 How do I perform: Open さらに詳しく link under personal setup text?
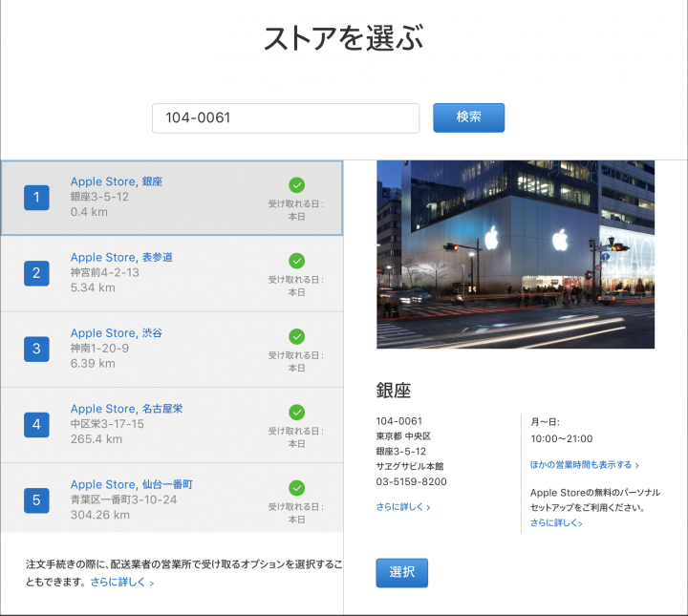pos(556,522)
